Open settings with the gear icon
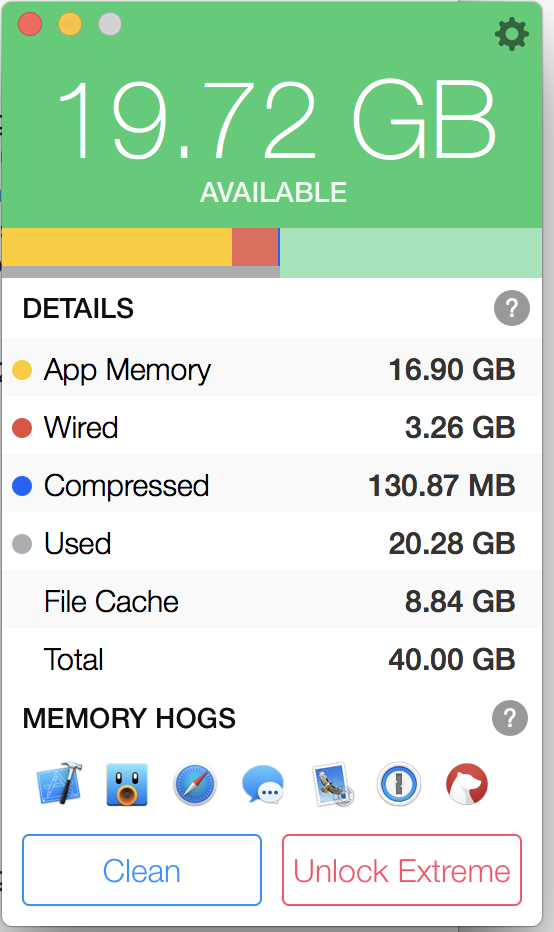The height and width of the screenshot is (932, 554). pos(512,34)
